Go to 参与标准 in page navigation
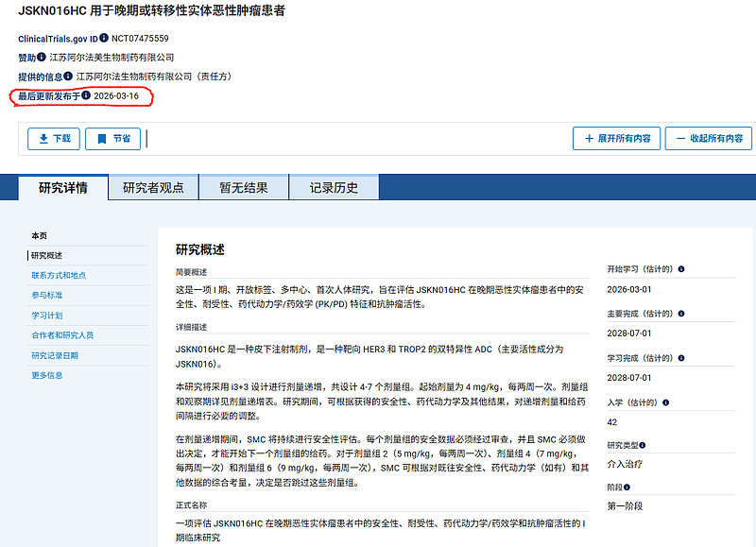756x547 pixels. [x=47, y=295]
